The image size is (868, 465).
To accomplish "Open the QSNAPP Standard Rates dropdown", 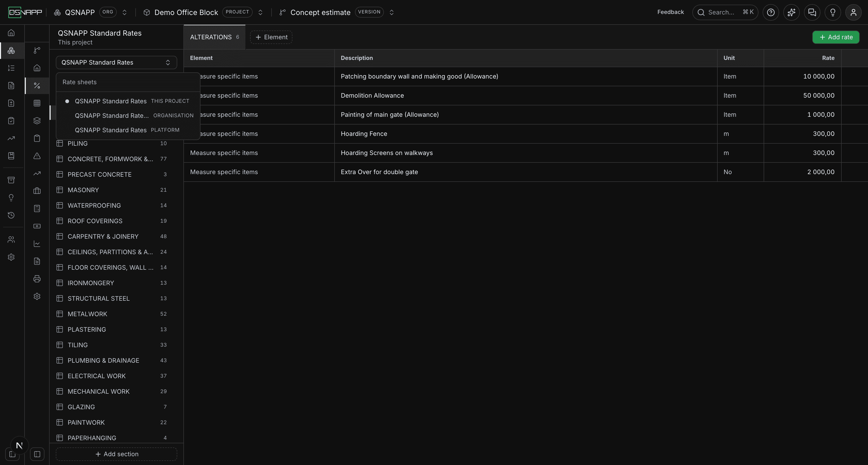I will click(116, 62).
